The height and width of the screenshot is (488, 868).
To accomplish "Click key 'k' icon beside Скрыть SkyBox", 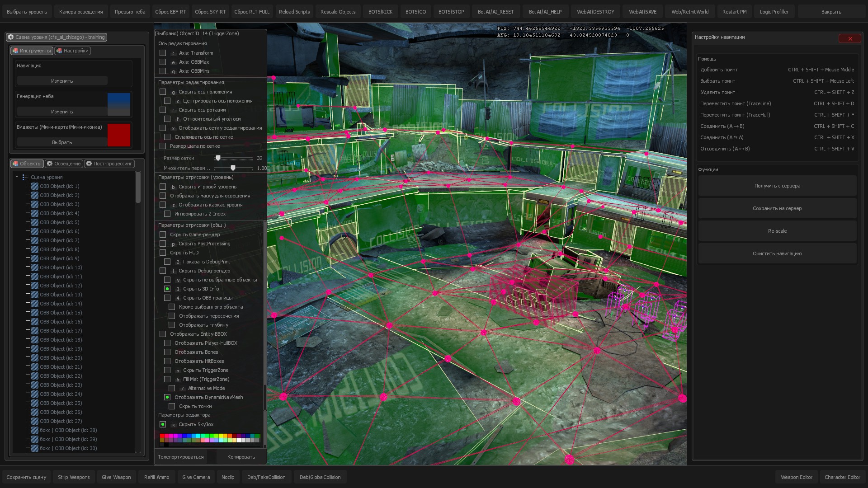I will pyautogui.click(x=173, y=424).
